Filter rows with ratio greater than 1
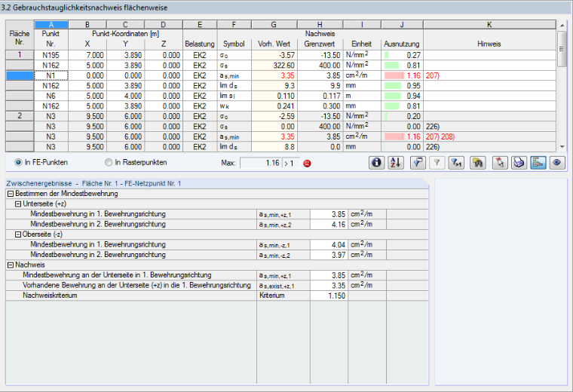The image size is (573, 392). point(456,163)
